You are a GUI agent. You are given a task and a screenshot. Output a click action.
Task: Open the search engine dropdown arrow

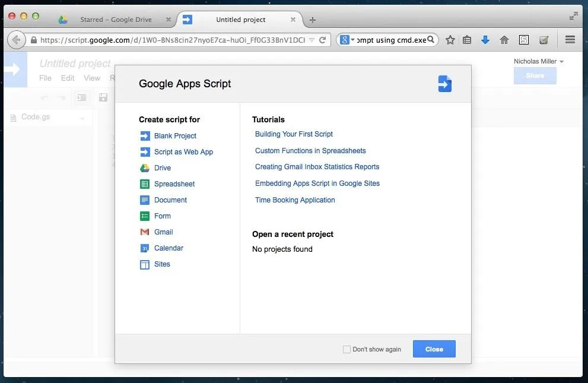tap(352, 40)
